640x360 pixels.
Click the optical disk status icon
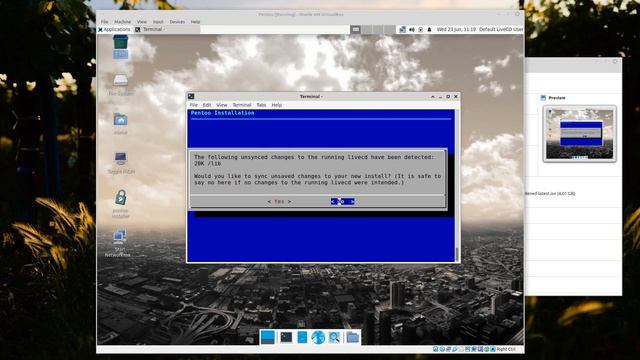442,349
